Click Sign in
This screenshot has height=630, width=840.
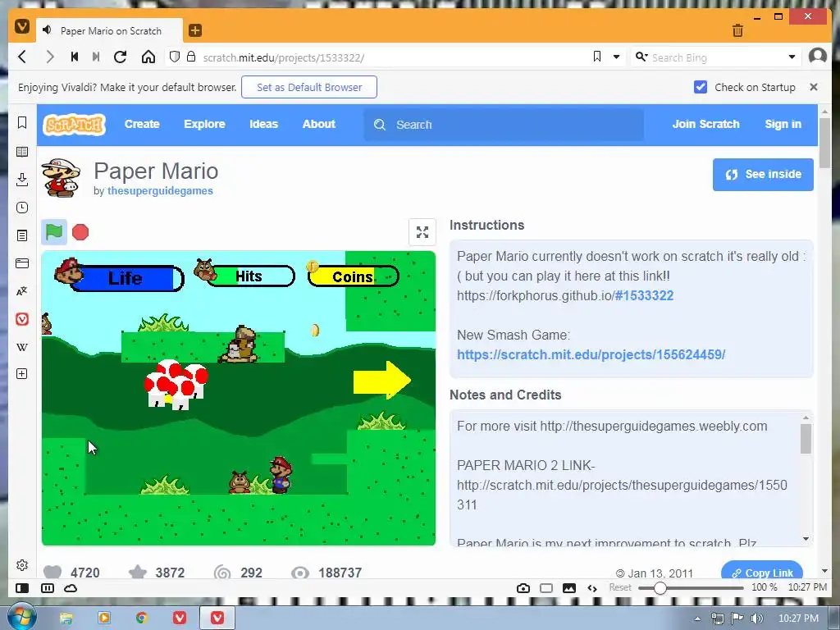[783, 125]
